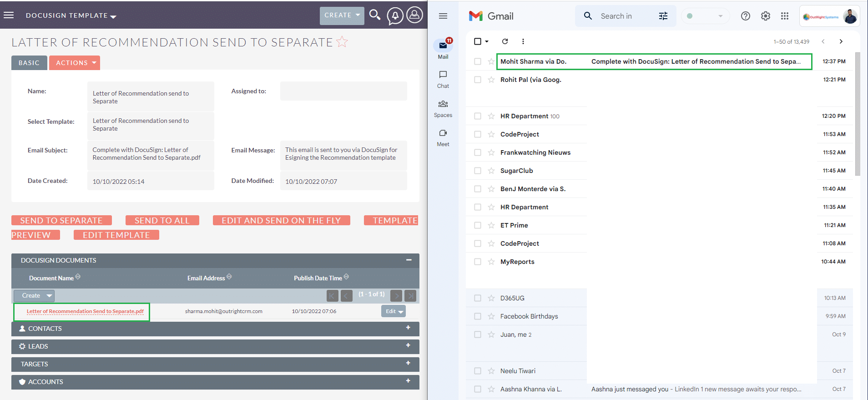Star the Mohit Sharma email
Viewport: 868px width, 400px height.
[491, 61]
